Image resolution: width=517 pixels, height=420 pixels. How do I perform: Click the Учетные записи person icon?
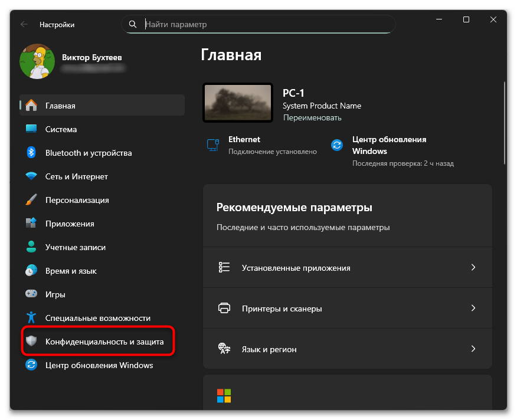[x=31, y=247]
